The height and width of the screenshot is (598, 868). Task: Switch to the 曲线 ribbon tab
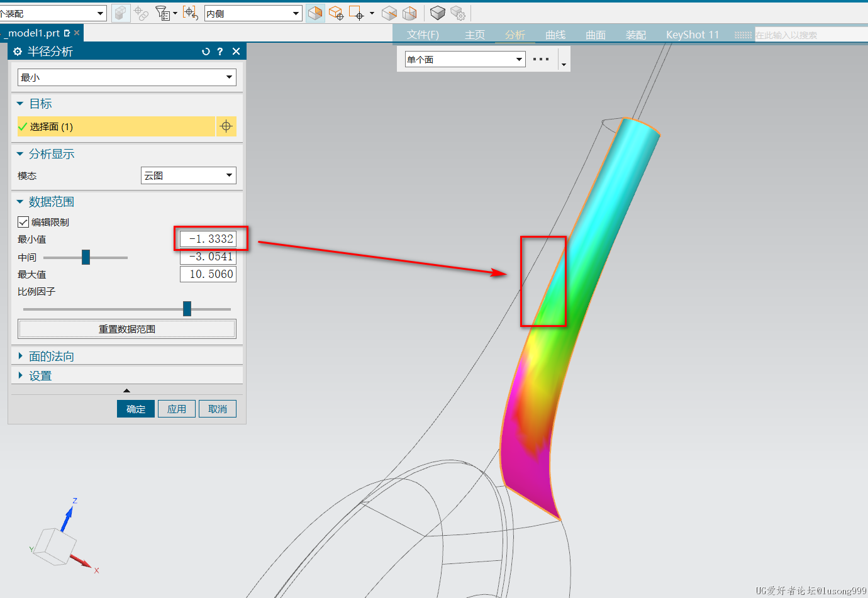pos(555,35)
